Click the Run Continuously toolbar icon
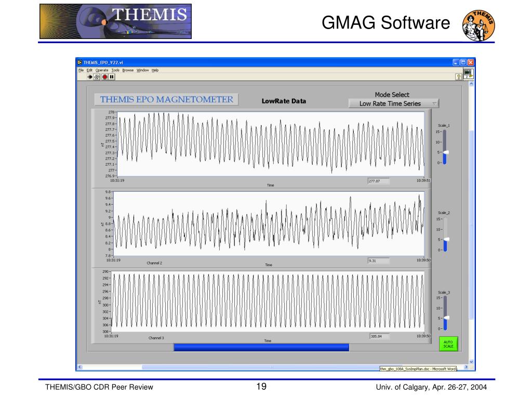Screen dimensions: 532x399 [97, 77]
